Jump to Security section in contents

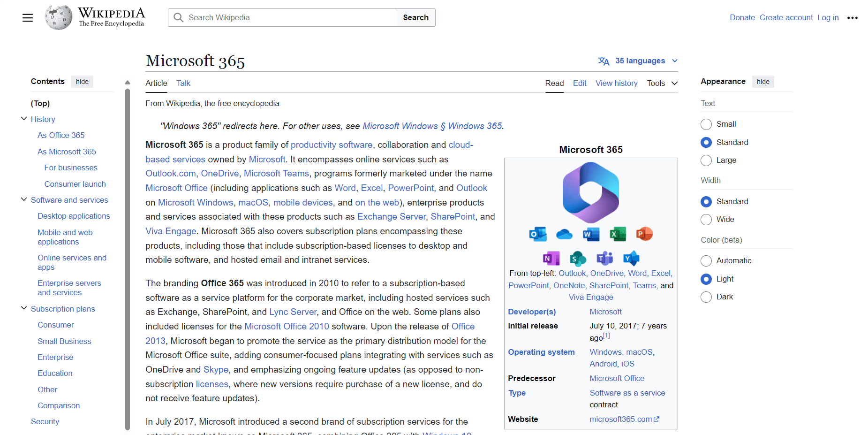pyautogui.click(x=45, y=421)
